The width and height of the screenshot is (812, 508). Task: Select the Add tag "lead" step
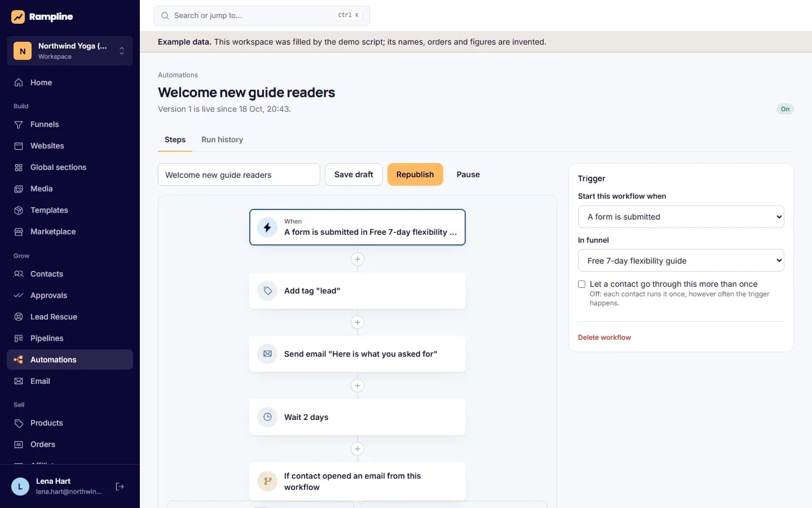tap(358, 291)
